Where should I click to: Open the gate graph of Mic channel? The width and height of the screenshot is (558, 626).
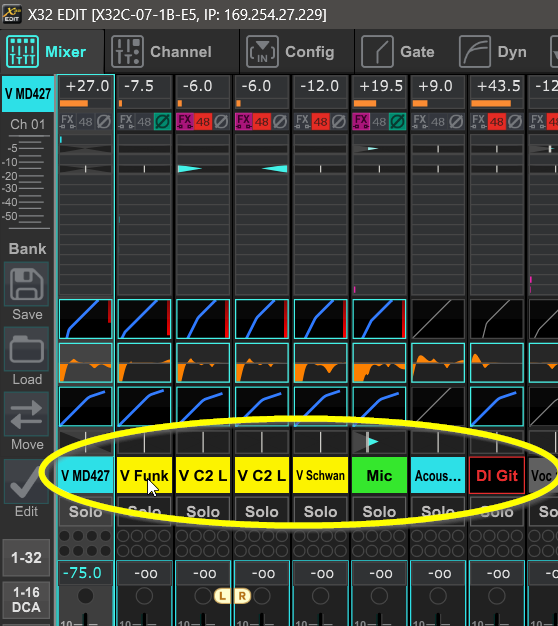click(379, 319)
